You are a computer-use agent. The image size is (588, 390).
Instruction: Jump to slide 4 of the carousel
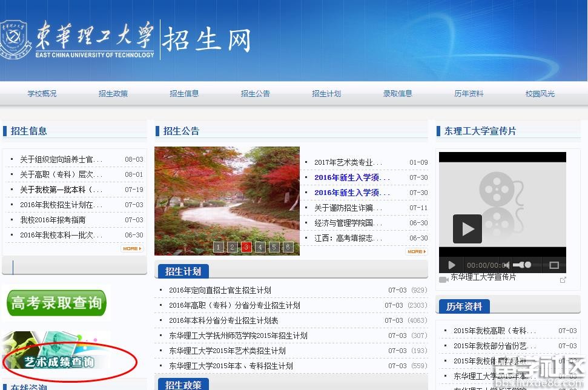click(x=260, y=247)
